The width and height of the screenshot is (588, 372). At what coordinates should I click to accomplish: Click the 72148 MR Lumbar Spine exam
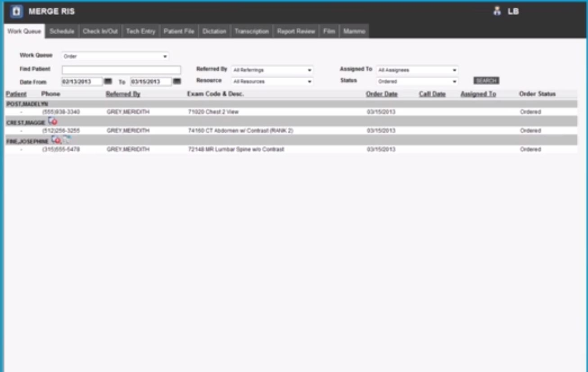point(236,149)
